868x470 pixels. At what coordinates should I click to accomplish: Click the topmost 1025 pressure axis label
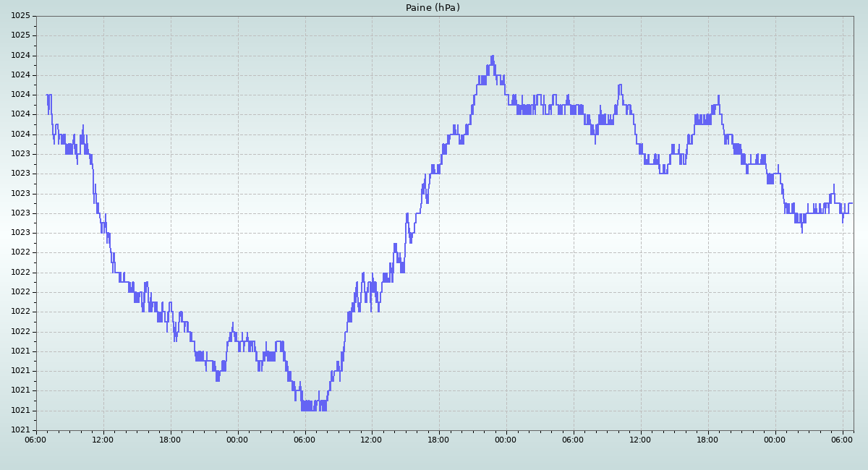(x=20, y=16)
